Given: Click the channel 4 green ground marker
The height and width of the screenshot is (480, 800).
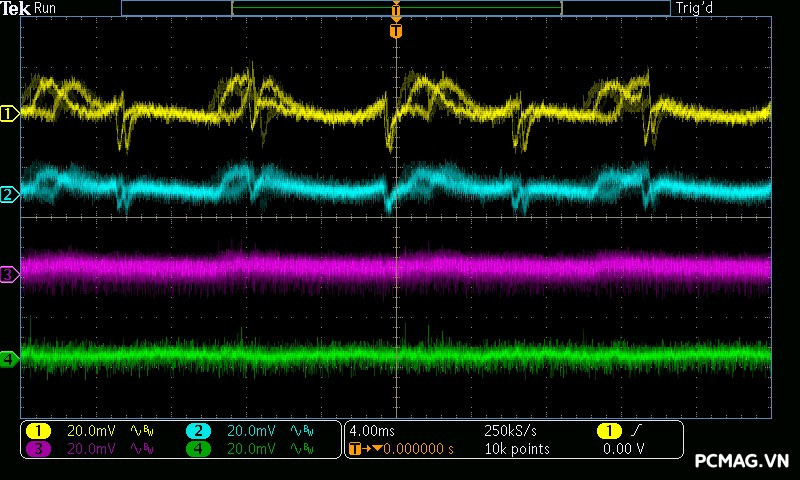Looking at the screenshot, I should 9,358.
